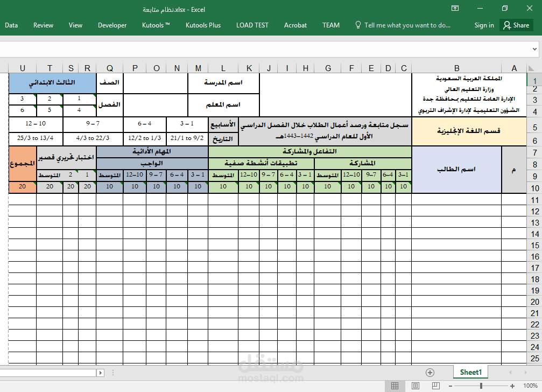Open the Ribbon Display Options icon
Viewport: 542px width, 392px height.
click(x=455, y=8)
